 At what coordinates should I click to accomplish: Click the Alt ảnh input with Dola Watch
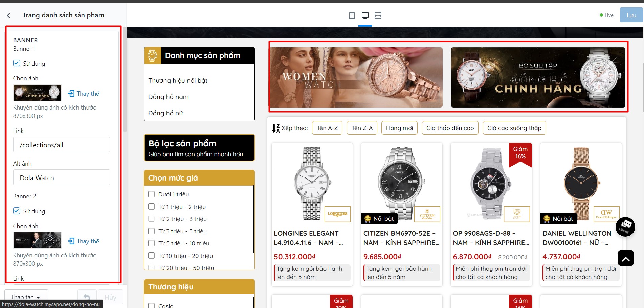click(62, 177)
